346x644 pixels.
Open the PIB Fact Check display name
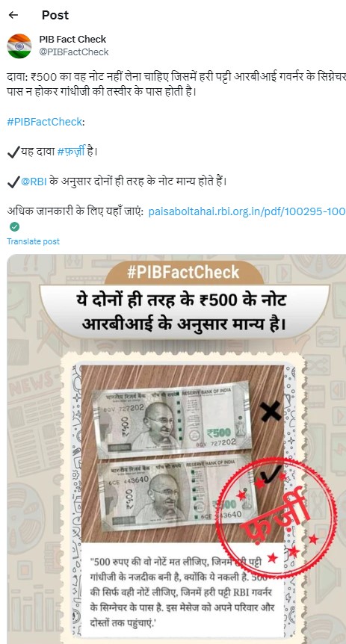(72, 40)
